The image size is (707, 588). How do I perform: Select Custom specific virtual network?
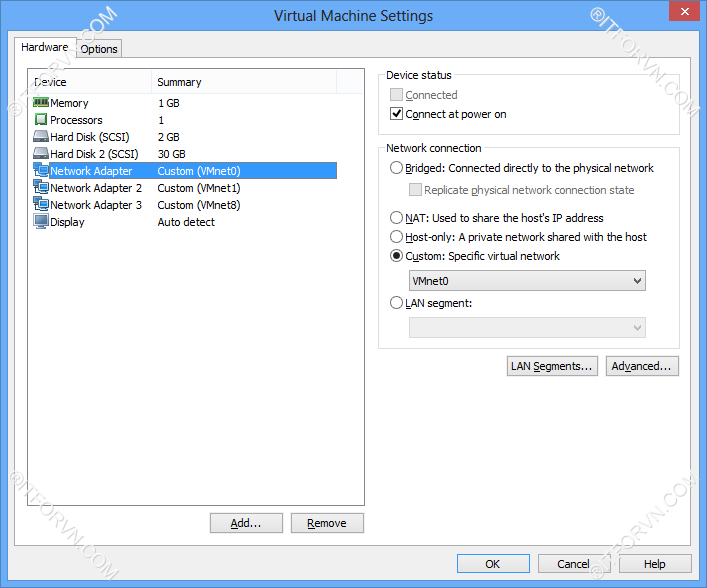click(x=396, y=256)
